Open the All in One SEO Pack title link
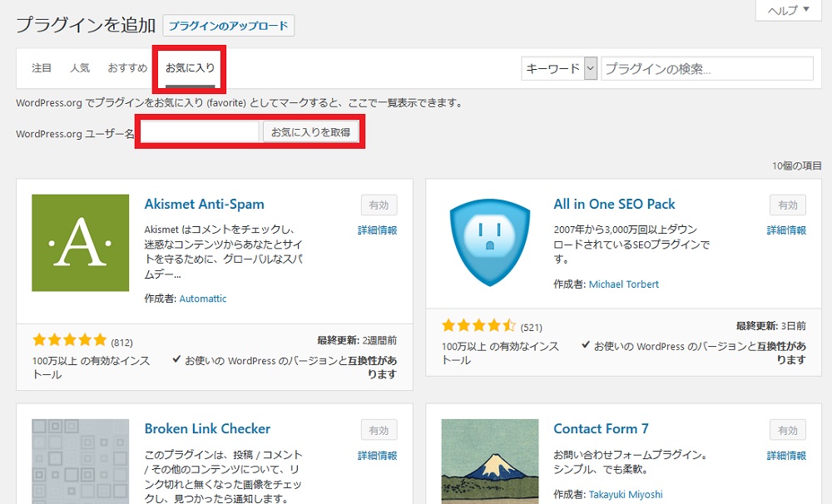This screenshot has width=832, height=504. coord(615,205)
